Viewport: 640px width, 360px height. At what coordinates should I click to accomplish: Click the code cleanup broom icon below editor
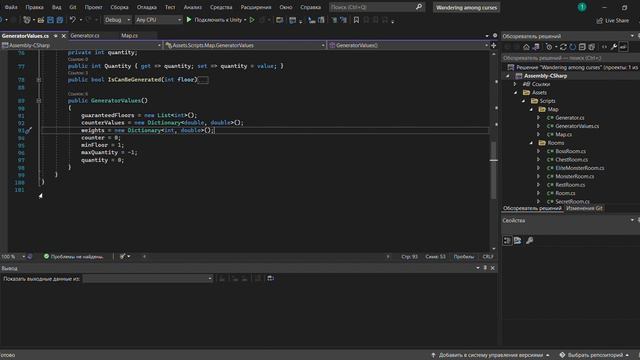[122, 256]
